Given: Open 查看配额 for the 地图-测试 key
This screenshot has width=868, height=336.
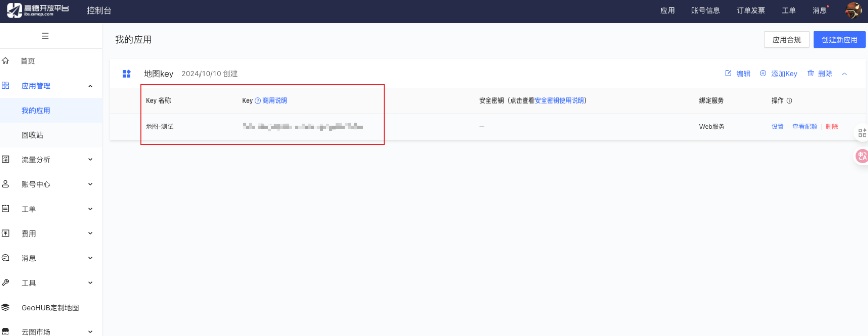Looking at the screenshot, I should pyautogui.click(x=805, y=127).
